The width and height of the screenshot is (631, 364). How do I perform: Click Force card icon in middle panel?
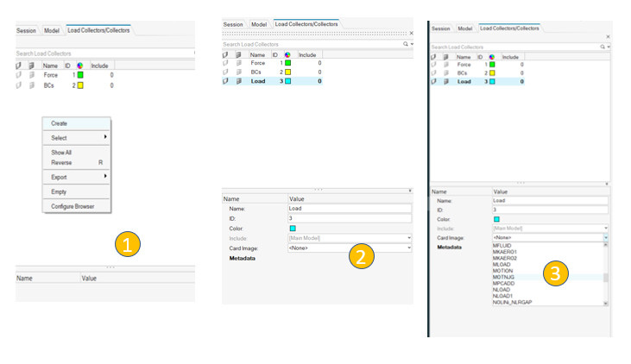pyautogui.click(x=239, y=63)
